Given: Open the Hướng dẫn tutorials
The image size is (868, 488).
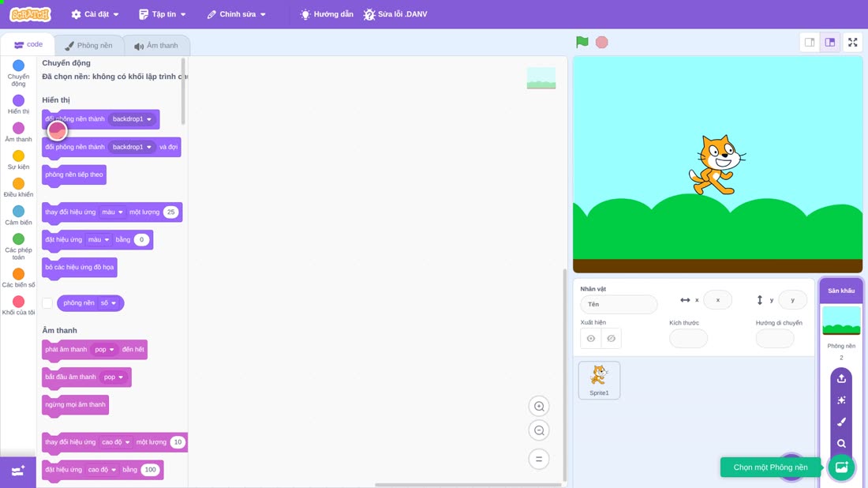Looking at the screenshot, I should point(327,14).
